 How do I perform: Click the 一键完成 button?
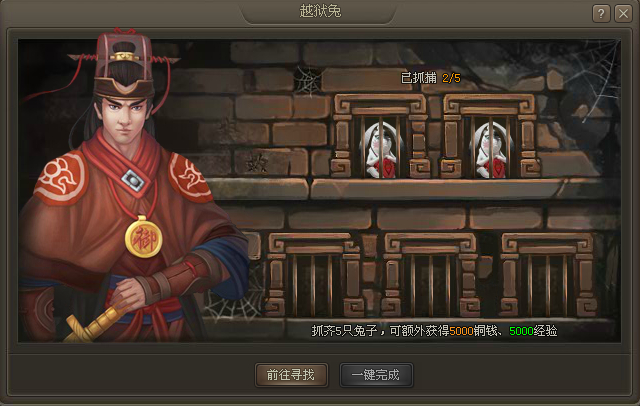tap(376, 375)
